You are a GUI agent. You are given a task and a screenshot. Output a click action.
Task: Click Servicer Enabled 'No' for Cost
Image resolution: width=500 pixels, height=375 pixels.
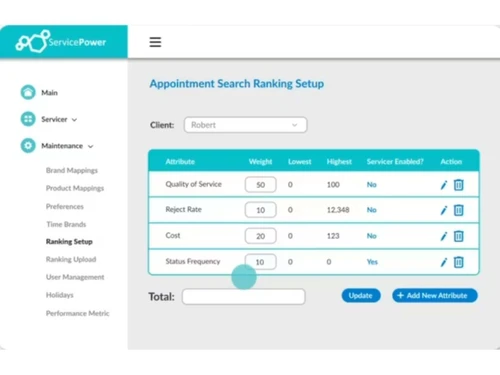coord(372,236)
